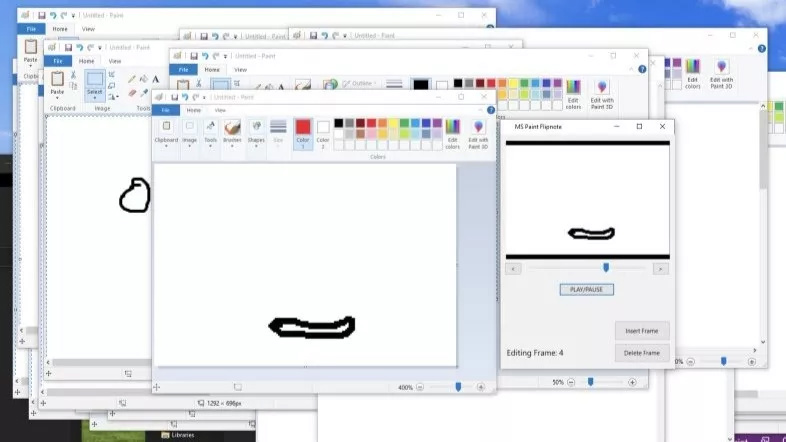786x442 pixels.
Task: Select Fill bucket in Paint window with ring drawing
Action: 144,79
